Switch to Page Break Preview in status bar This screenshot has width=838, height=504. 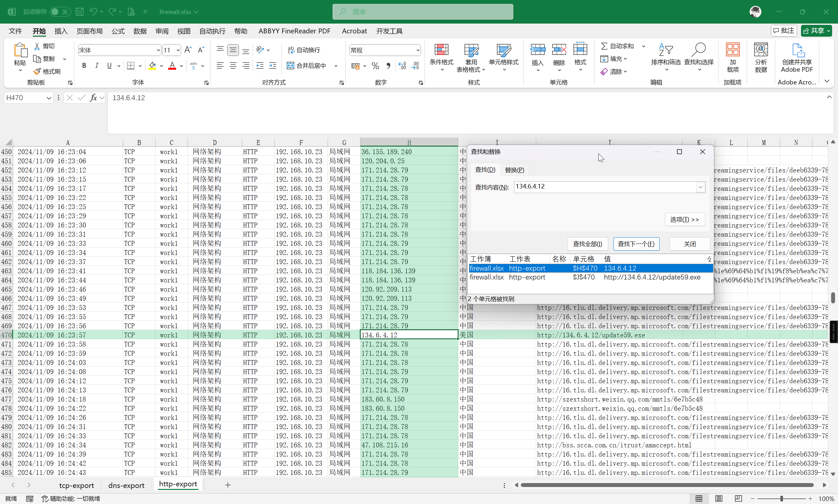pos(738,498)
